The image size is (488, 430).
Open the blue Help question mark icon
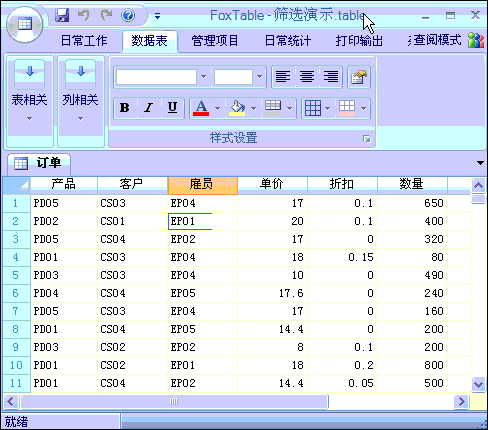click(x=128, y=15)
